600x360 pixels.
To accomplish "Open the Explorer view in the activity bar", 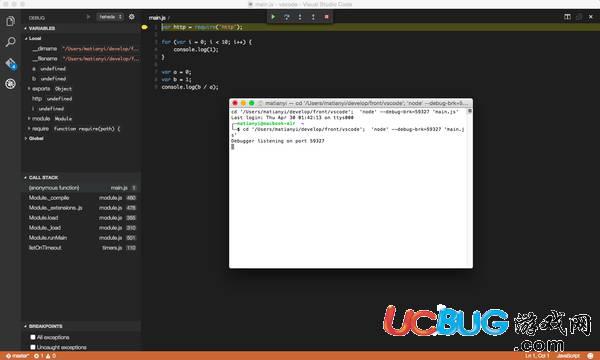I will pos(10,21).
